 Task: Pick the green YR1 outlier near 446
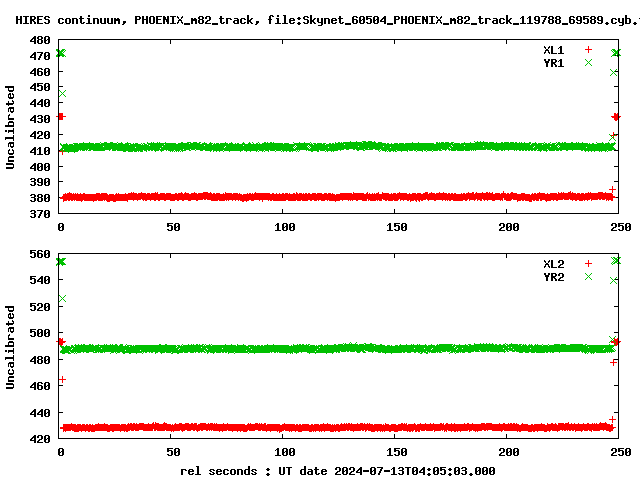(62, 93)
